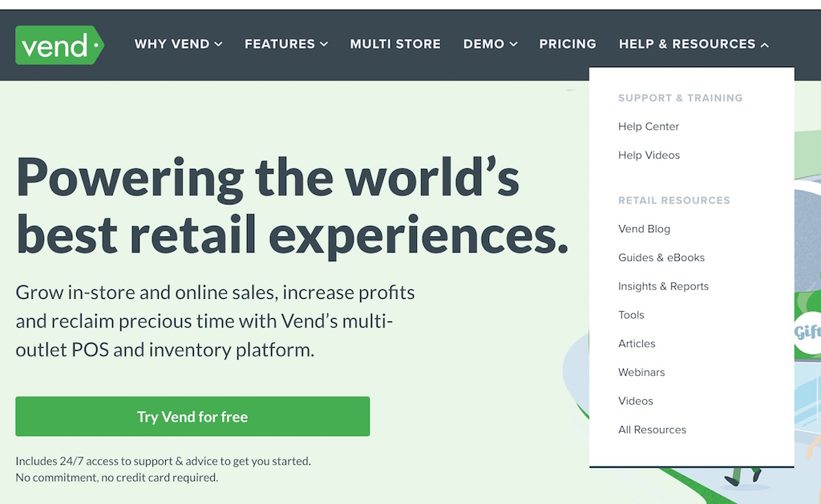Image resolution: width=821 pixels, height=504 pixels.
Task: Open Help Videos link
Action: [x=649, y=155]
